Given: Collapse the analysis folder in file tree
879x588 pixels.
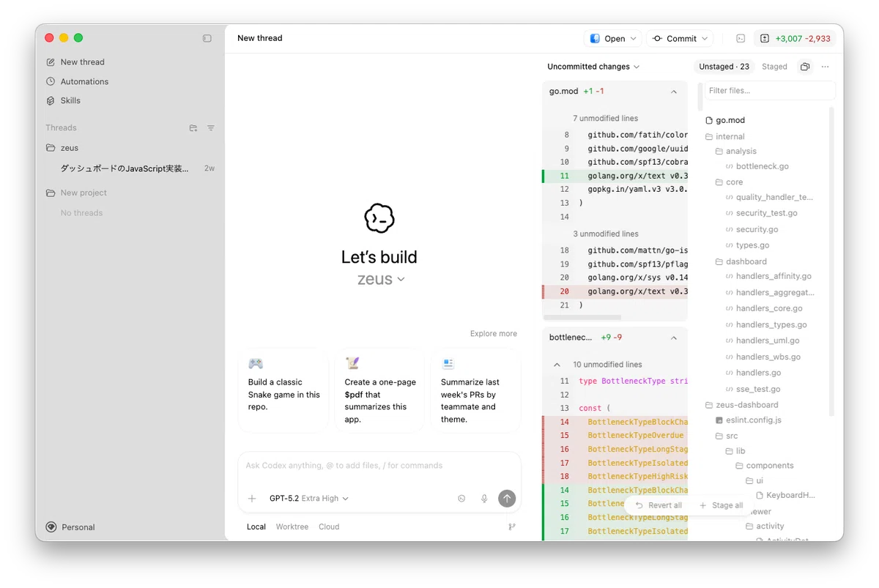Looking at the screenshot, I should [735, 151].
